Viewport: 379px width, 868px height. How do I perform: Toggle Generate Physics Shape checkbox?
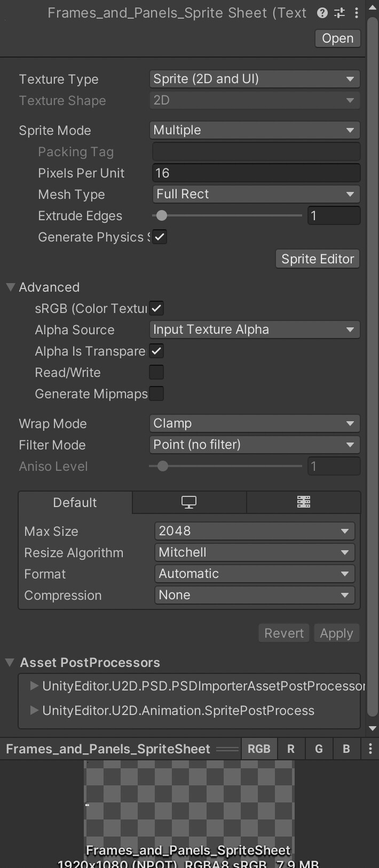coord(159,237)
